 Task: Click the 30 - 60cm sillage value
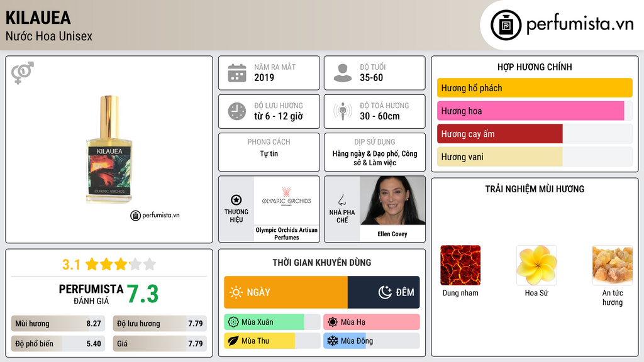point(379,116)
